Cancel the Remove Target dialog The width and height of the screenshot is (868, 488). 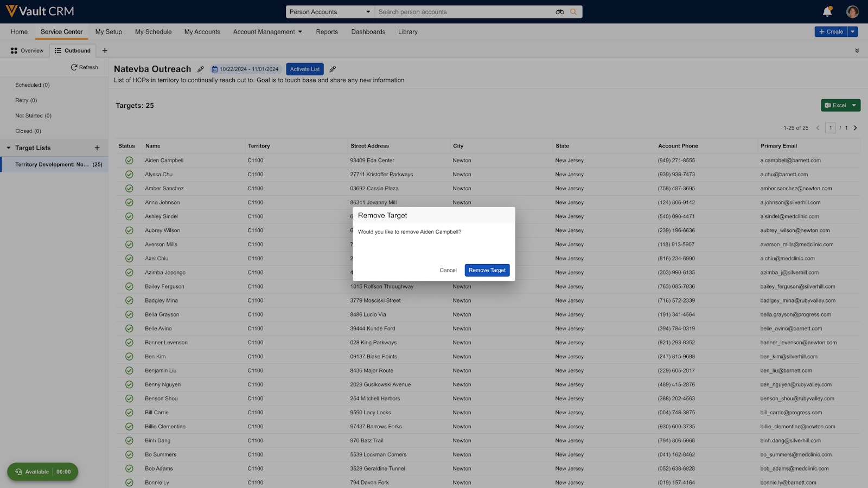(x=448, y=270)
